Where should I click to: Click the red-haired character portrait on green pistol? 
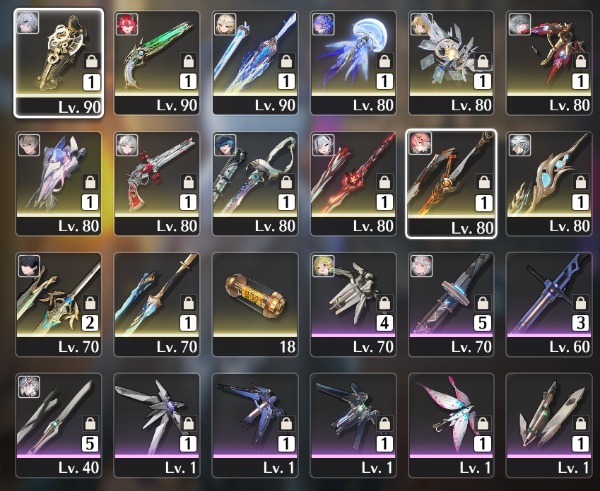127,24
